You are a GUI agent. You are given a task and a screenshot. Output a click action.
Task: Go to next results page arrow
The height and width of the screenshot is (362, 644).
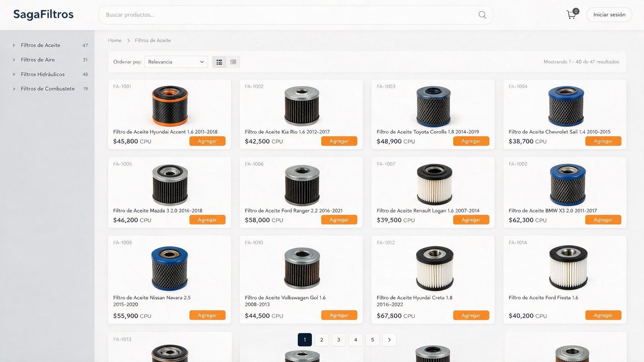point(389,340)
